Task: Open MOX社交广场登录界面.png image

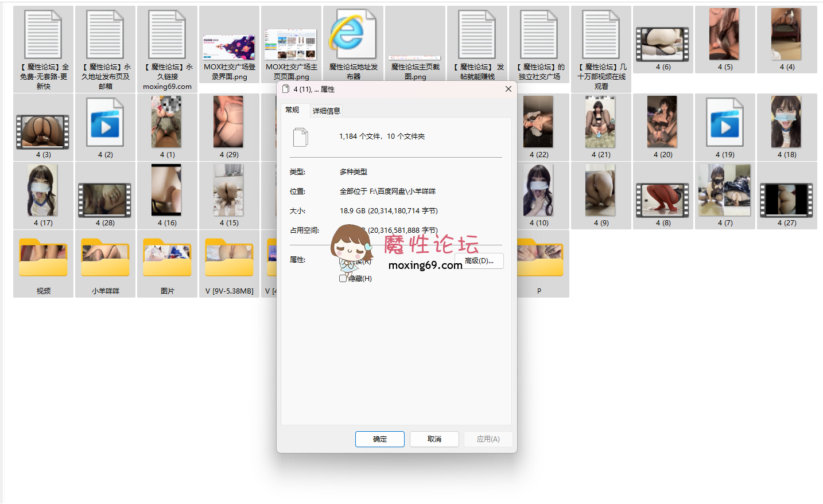Action: pyautogui.click(x=229, y=47)
